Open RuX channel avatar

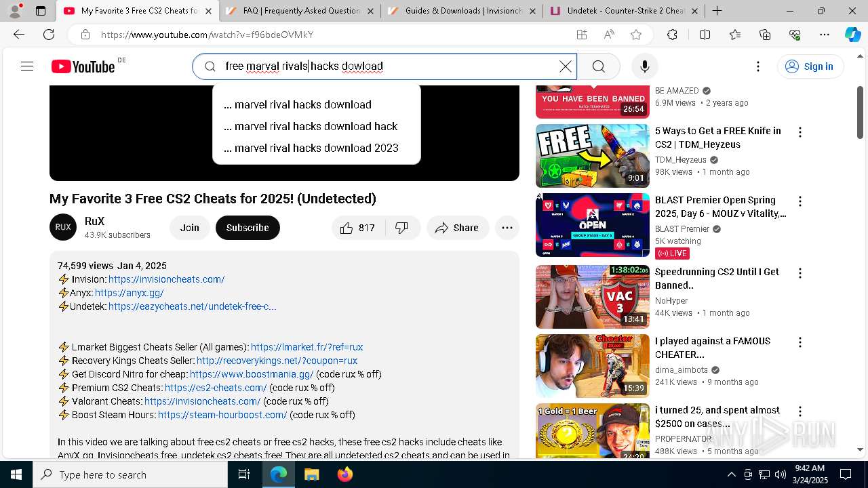63,228
